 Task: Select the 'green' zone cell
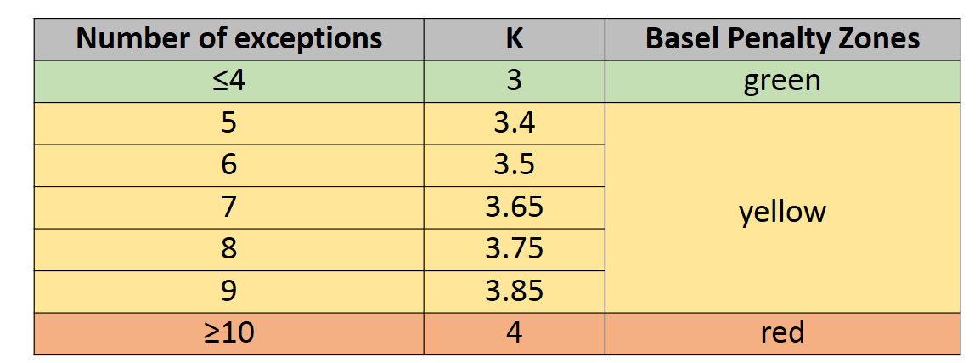tap(782, 82)
